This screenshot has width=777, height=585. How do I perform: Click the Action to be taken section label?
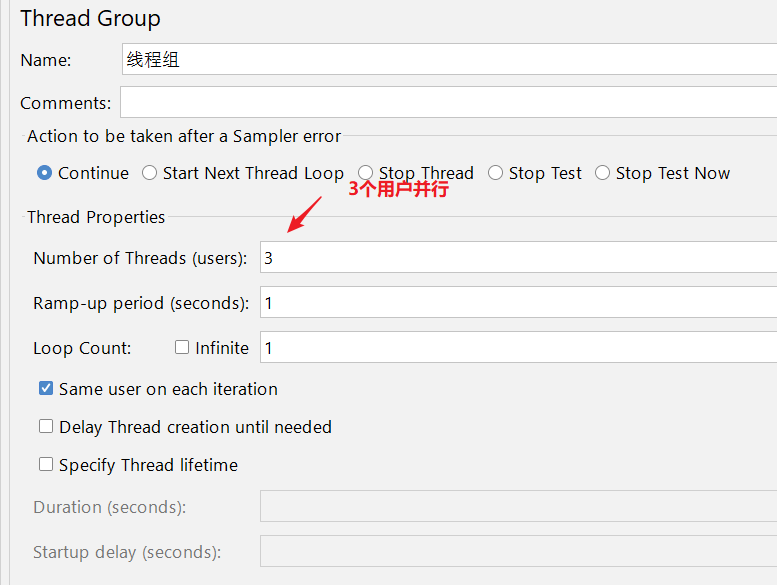coord(184,136)
